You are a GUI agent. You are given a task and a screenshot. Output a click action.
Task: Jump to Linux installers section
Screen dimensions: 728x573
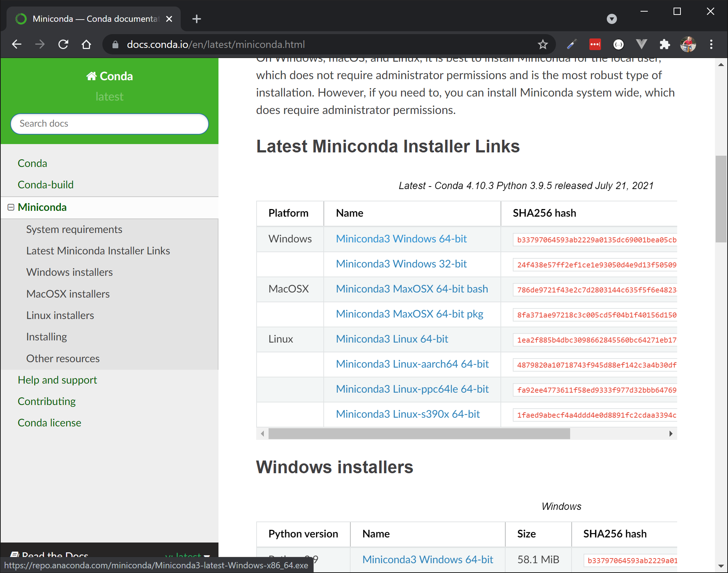coord(60,315)
